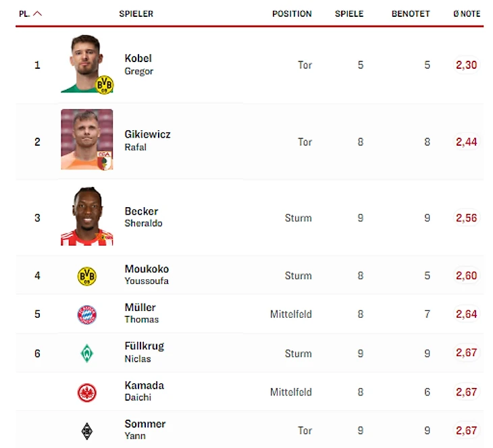Open Sheraldo Becker's player photo
The width and height of the screenshot is (493, 448).
pyautogui.click(x=86, y=216)
